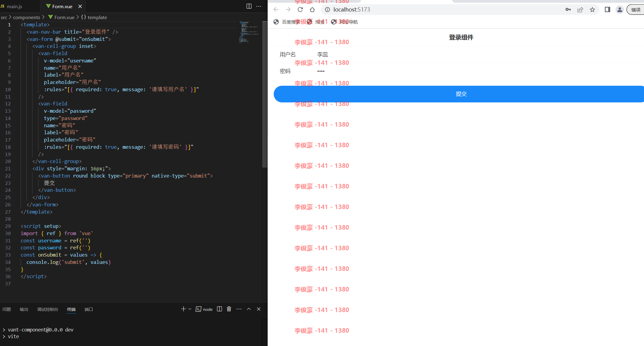Click the code minimap overview

click(x=249, y=32)
